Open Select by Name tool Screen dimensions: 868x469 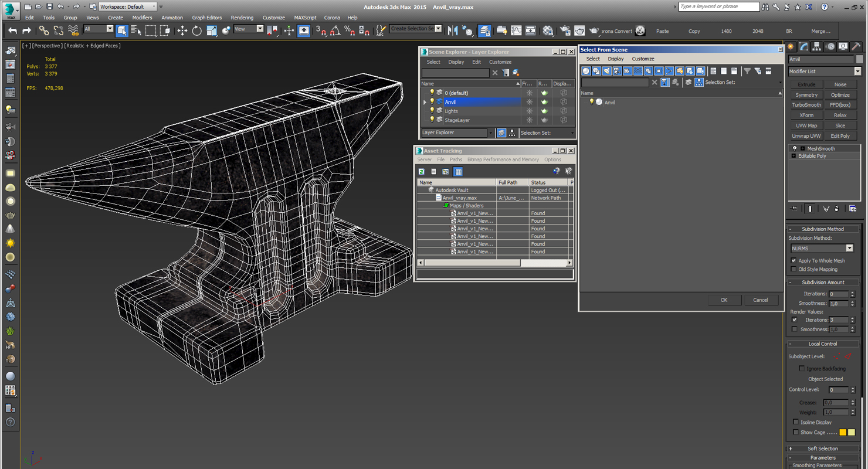(136, 30)
